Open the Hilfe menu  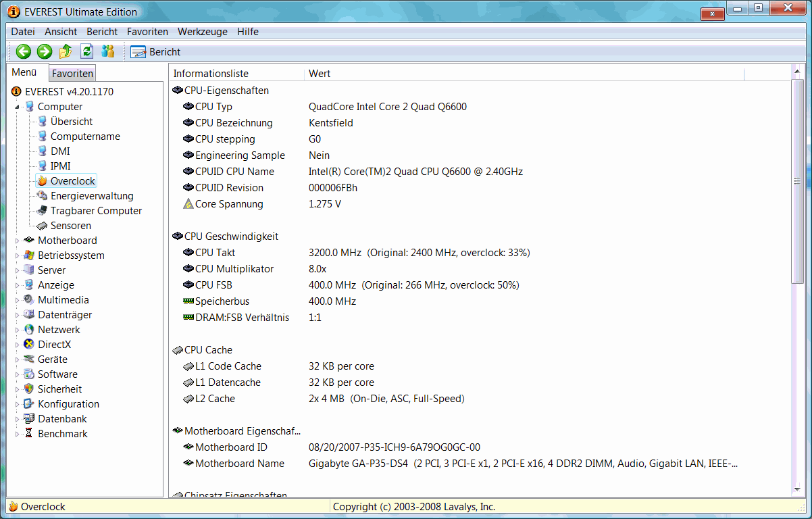tap(248, 32)
